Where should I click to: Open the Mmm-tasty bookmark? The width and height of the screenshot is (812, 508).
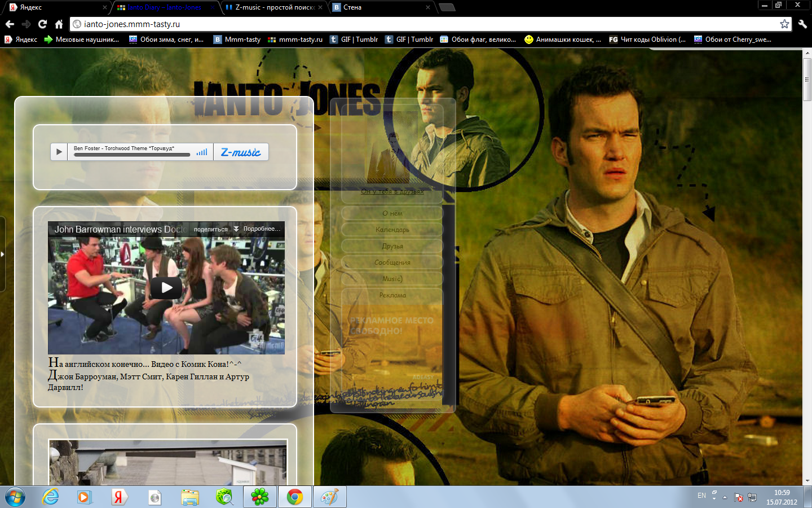(x=237, y=40)
